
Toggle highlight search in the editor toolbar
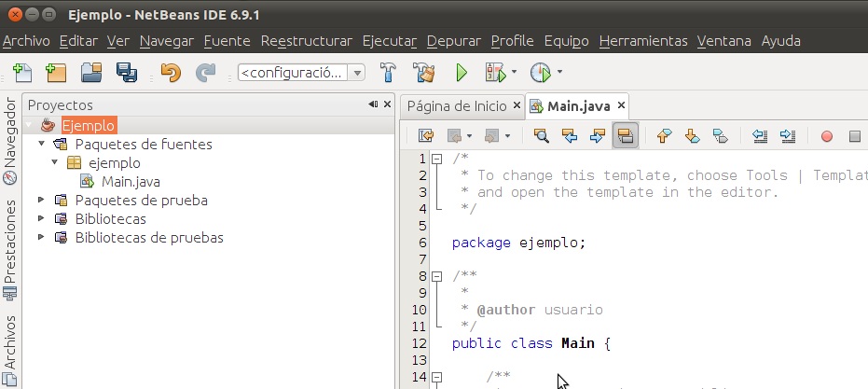click(x=625, y=136)
